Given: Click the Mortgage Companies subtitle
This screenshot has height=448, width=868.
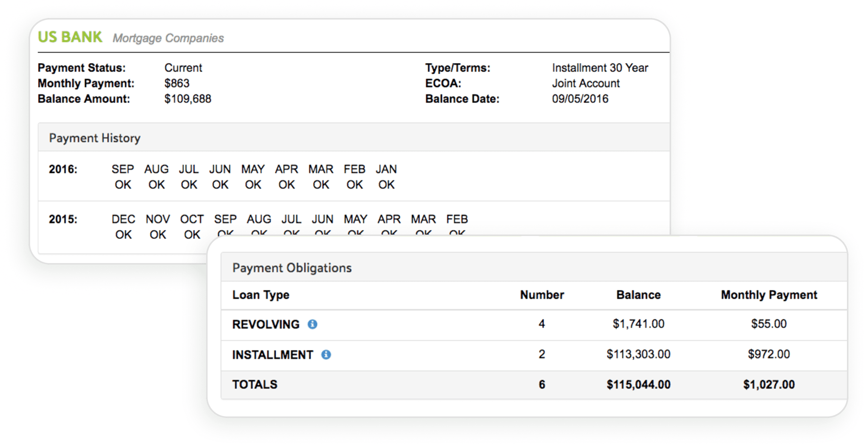Looking at the screenshot, I should pos(168,38).
